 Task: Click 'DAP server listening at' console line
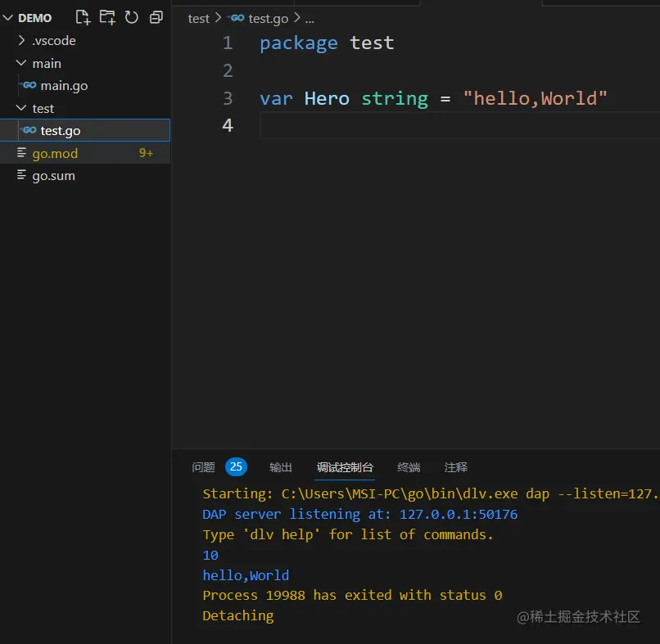tap(359, 515)
